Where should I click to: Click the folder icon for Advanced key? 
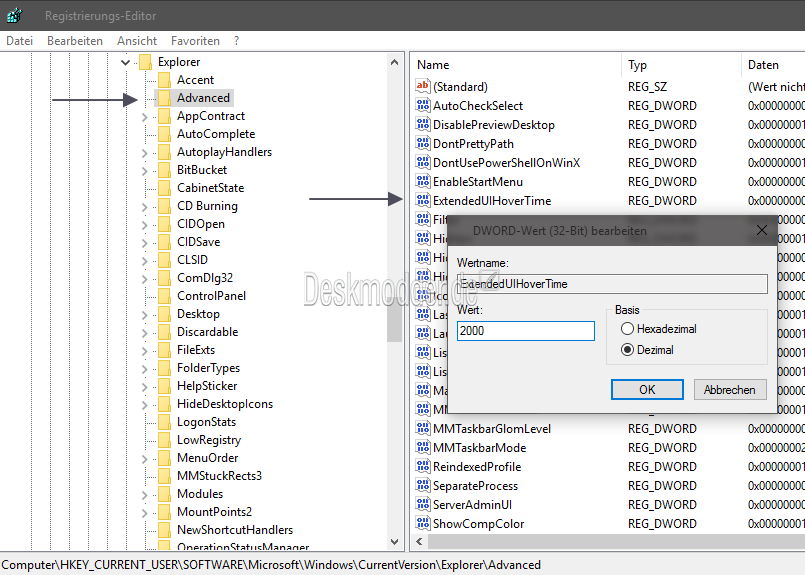point(164,98)
